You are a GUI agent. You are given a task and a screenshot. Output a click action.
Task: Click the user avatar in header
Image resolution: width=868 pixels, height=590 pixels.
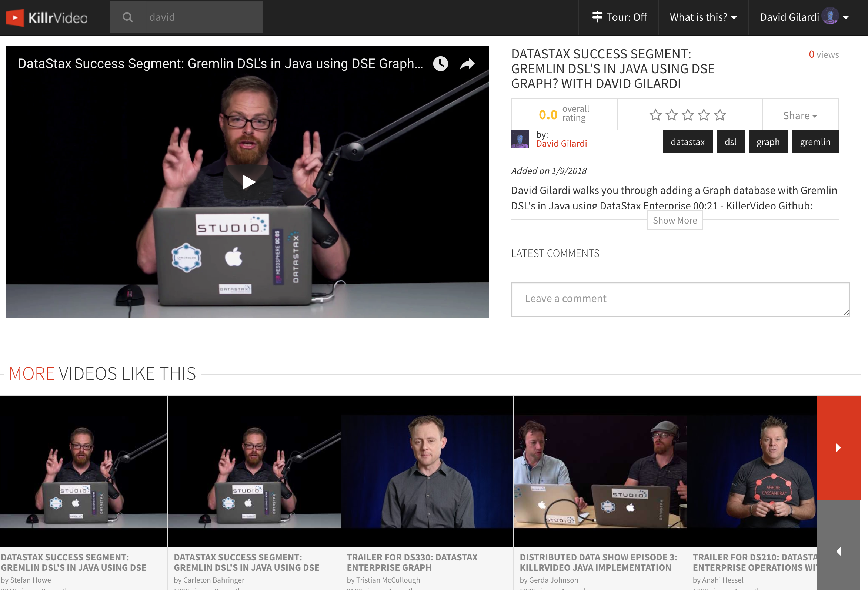tap(830, 16)
